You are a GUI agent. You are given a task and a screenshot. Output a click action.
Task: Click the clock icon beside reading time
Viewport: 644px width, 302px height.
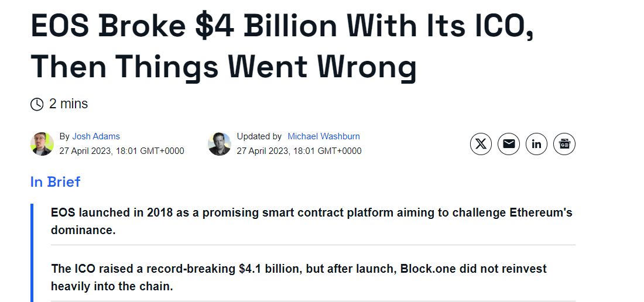coord(37,104)
